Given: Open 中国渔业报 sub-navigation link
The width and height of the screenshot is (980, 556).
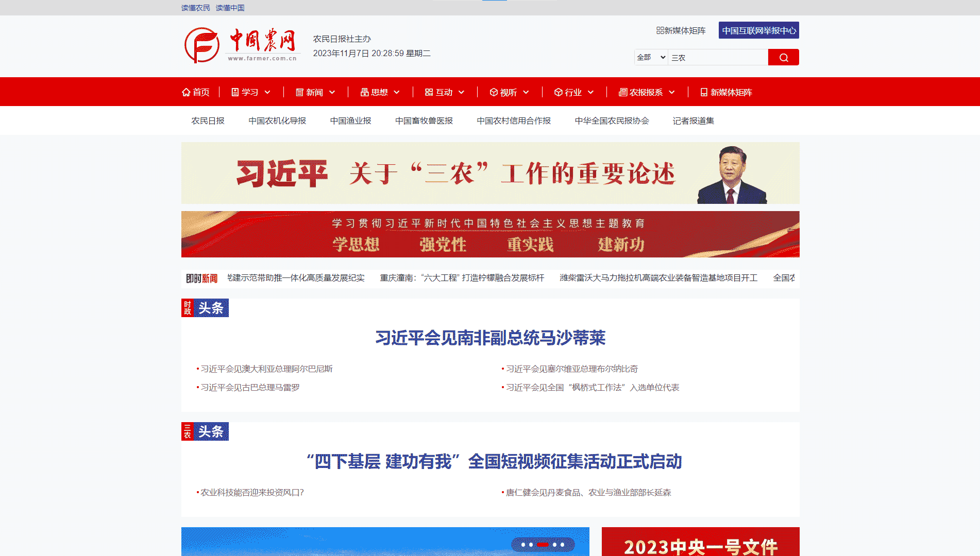Looking at the screenshot, I should [x=351, y=120].
